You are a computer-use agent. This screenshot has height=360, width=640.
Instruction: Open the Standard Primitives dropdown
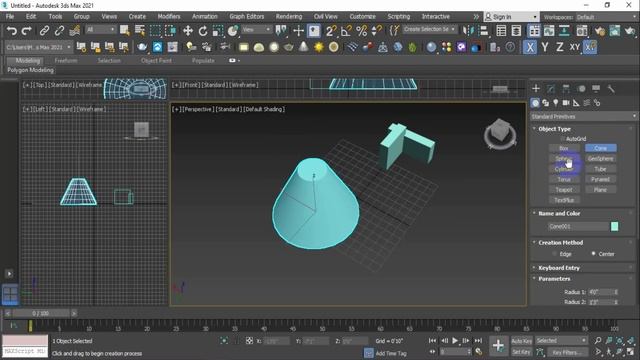(x=584, y=117)
